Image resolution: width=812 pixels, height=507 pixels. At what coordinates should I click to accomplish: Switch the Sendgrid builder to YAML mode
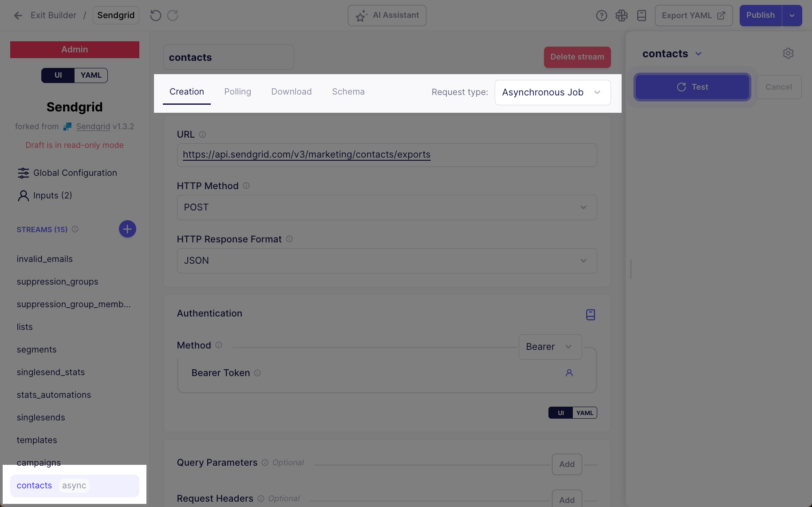click(x=91, y=75)
